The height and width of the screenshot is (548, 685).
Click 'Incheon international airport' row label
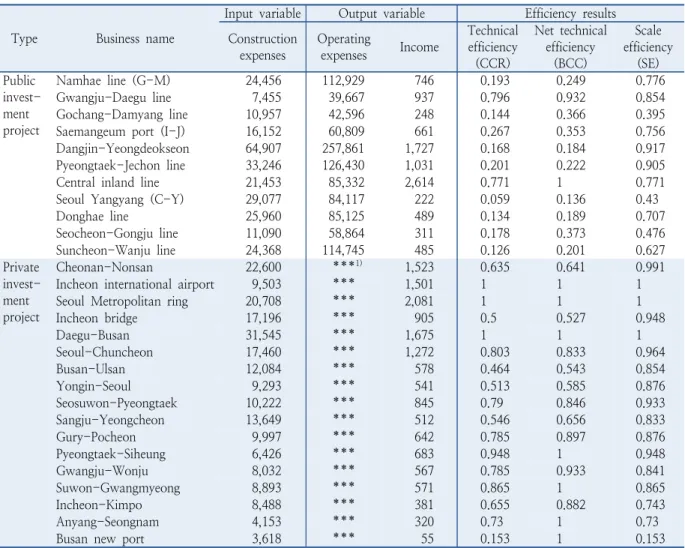135,284
